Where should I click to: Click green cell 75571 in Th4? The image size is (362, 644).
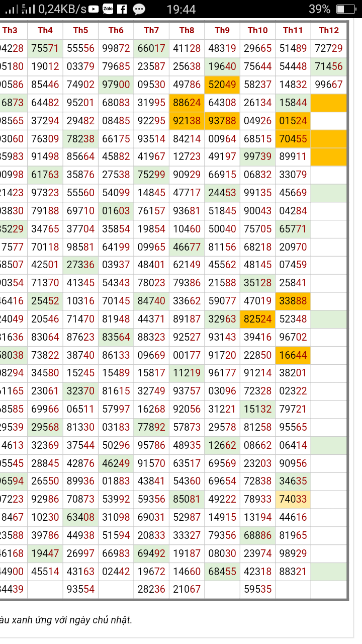[x=45, y=48]
